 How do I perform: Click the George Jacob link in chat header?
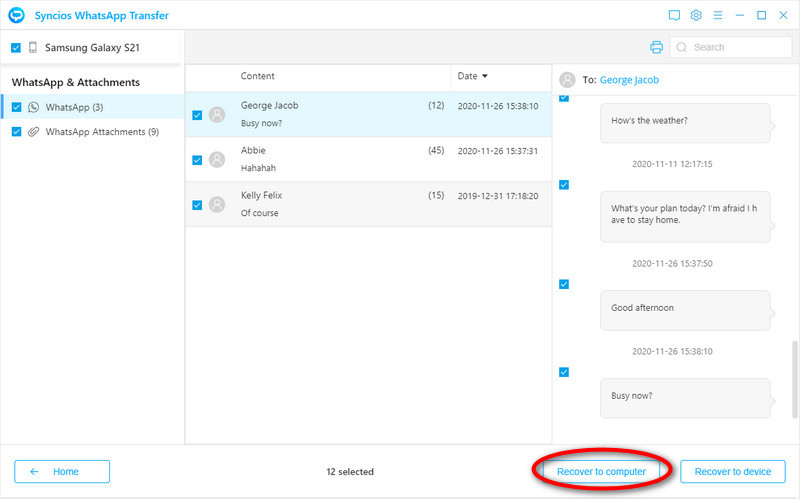(x=629, y=80)
